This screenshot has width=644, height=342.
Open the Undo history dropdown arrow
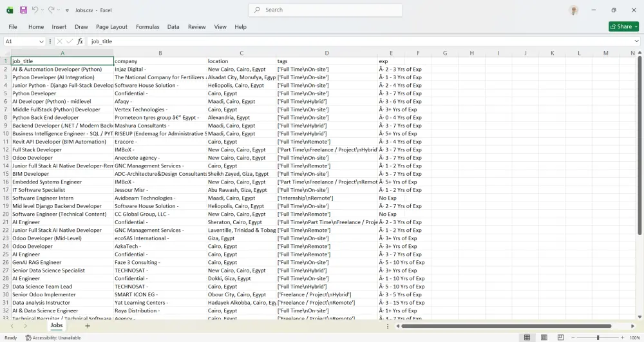tap(42, 10)
